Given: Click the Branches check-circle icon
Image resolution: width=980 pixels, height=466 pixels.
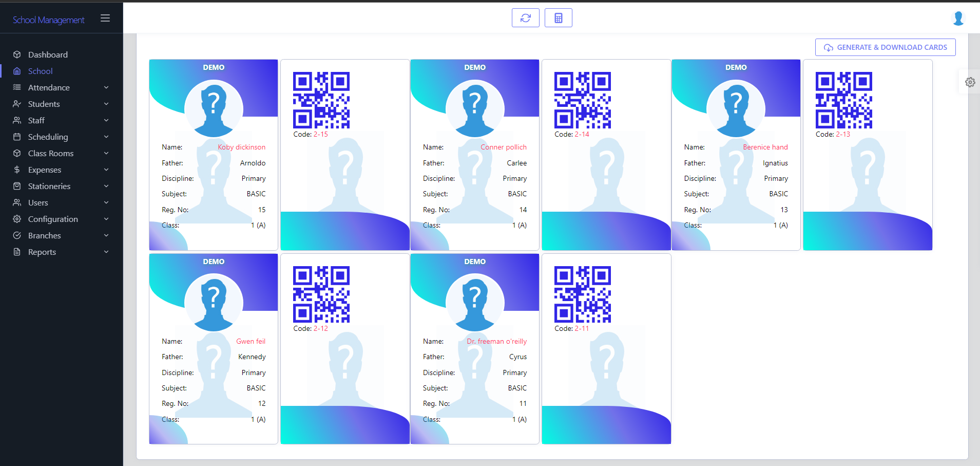Looking at the screenshot, I should point(17,235).
